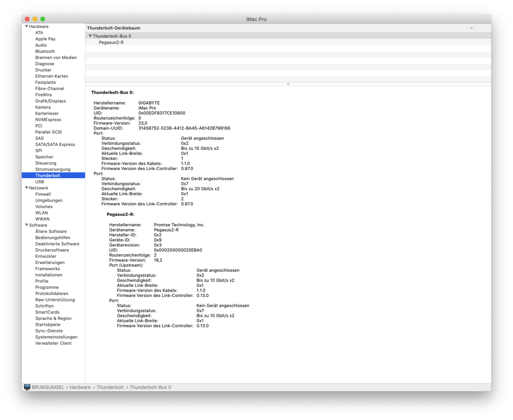Select SATA/SATA Express entry

[55, 145]
